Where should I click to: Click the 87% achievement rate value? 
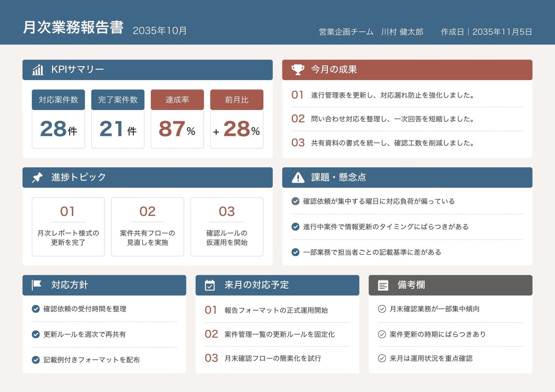(177, 129)
